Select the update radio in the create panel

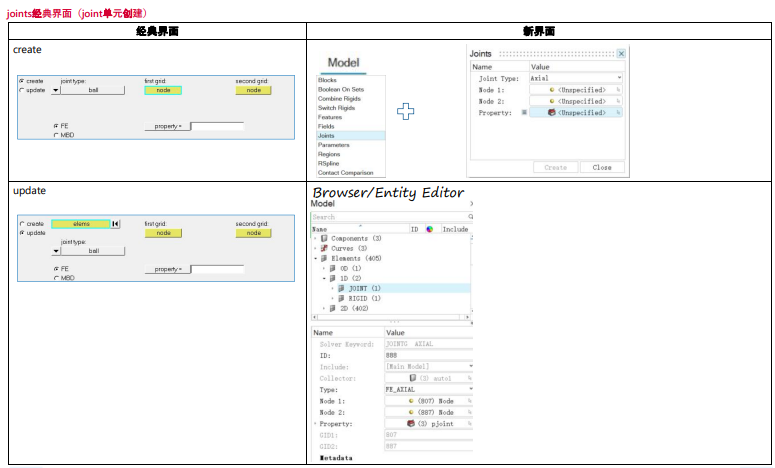[22, 89]
